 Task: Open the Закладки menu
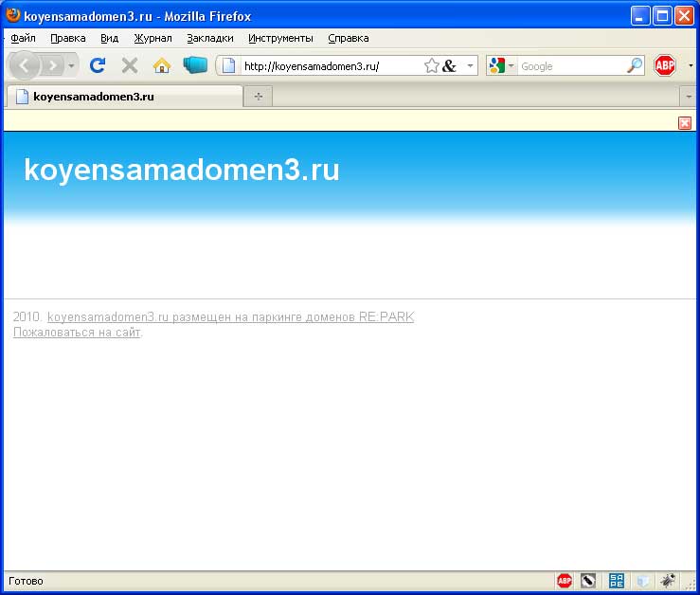(210, 39)
